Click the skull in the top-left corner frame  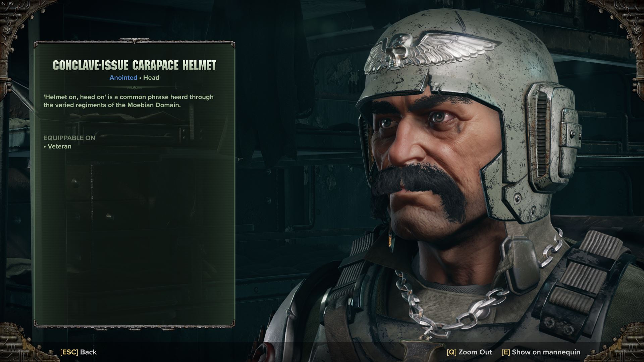7,31
